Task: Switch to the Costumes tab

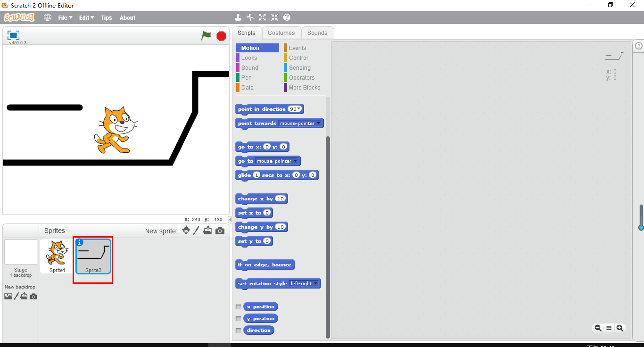Action: click(281, 33)
